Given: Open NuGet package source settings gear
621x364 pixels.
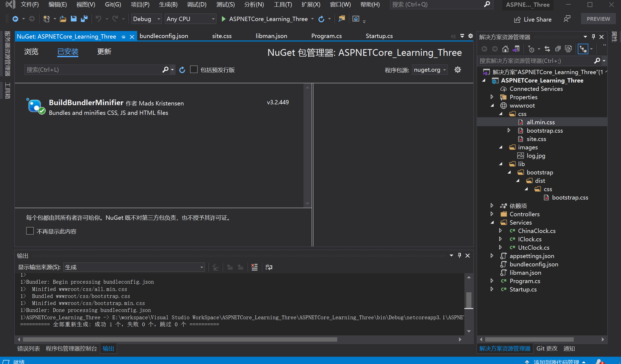Looking at the screenshot, I should coord(458,70).
